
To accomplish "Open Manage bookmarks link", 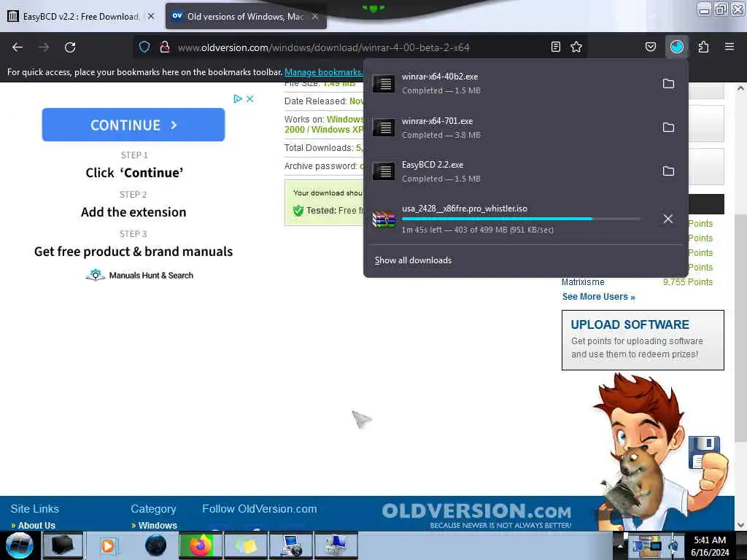I will (323, 72).
